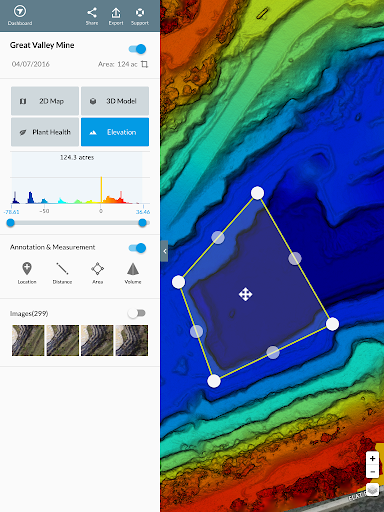384x512 pixels.
Task: Select the Location annotation tool
Action: (27, 269)
